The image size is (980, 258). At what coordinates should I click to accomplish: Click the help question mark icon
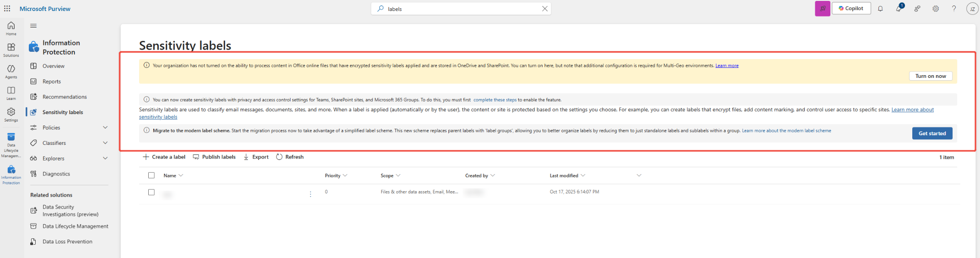coord(954,9)
